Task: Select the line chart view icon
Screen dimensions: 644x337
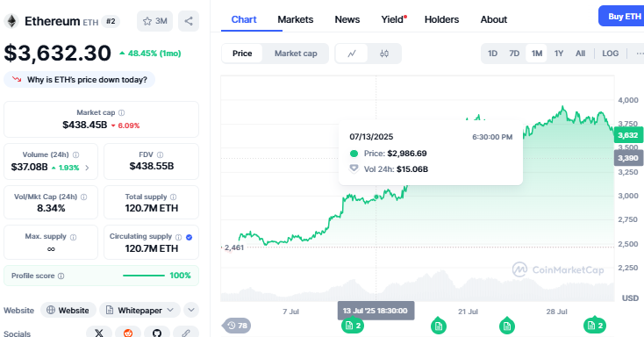Action: click(352, 54)
